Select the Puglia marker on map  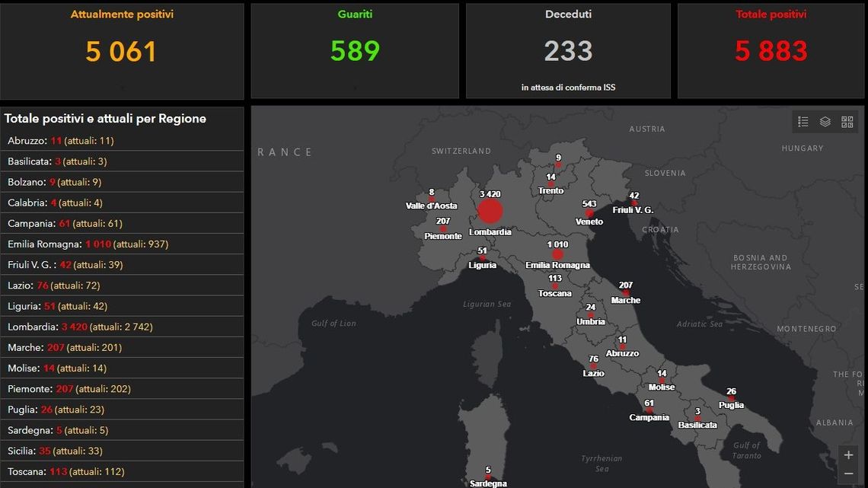(731, 398)
